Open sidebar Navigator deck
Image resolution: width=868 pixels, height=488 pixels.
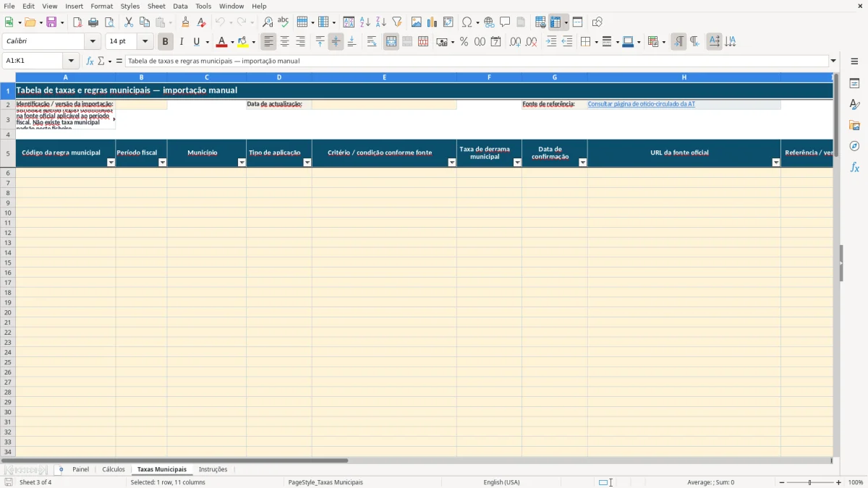coord(854,146)
